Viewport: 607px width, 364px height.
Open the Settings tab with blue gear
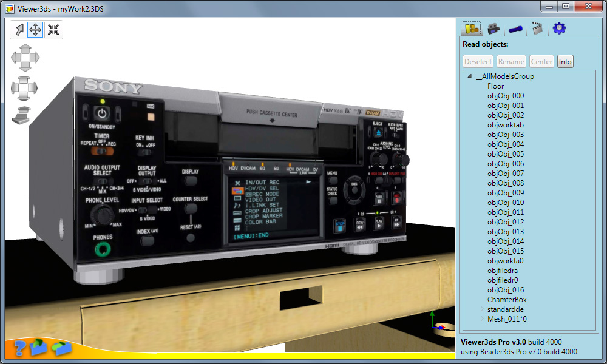(559, 29)
